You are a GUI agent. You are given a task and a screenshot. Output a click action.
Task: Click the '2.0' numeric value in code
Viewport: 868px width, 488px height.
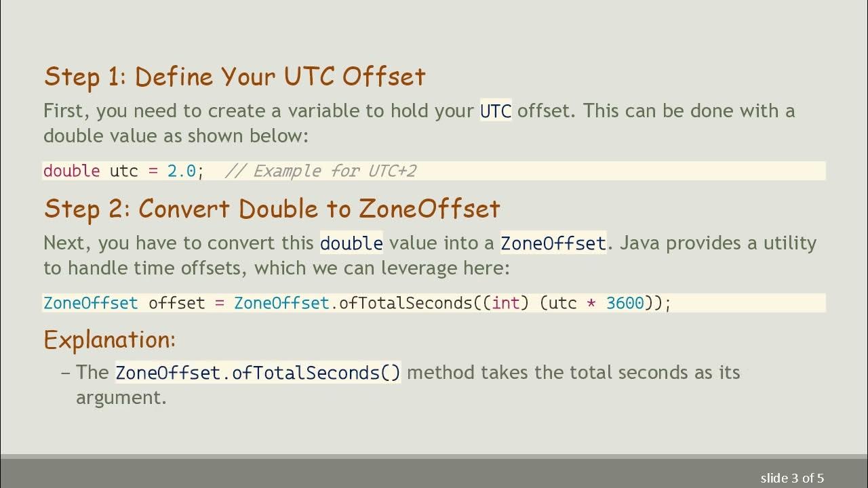click(182, 171)
